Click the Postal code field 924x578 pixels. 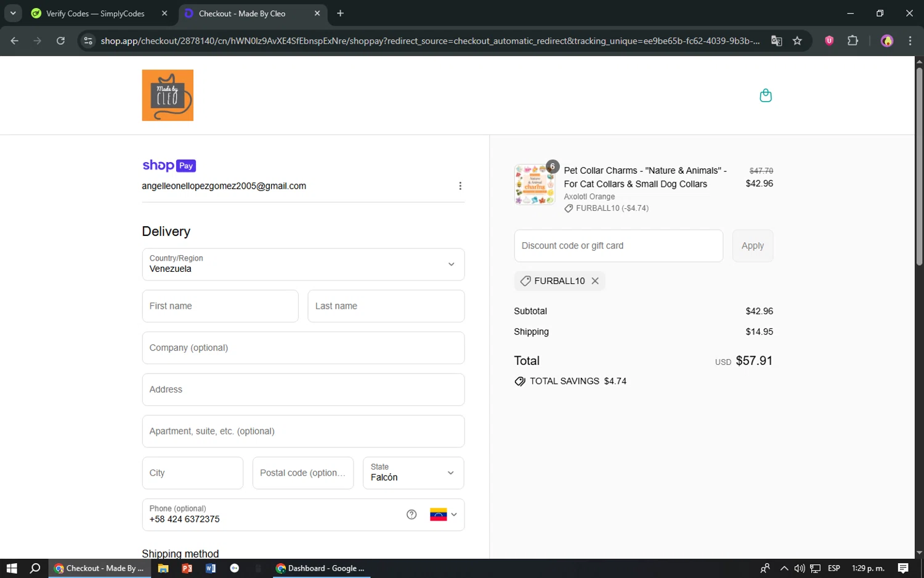pos(303,473)
